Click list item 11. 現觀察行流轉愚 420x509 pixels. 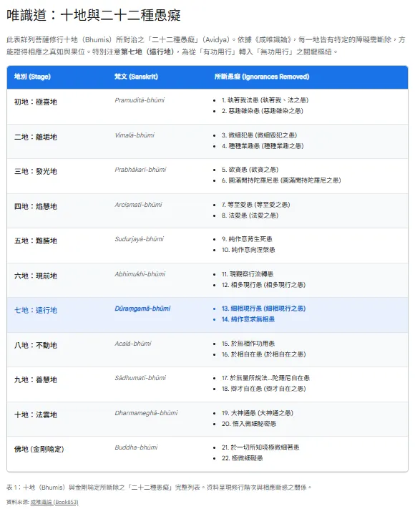(x=248, y=274)
